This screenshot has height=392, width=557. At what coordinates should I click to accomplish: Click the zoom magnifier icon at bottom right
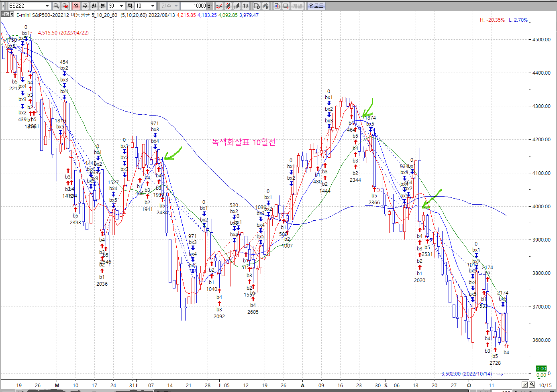click(x=532, y=384)
